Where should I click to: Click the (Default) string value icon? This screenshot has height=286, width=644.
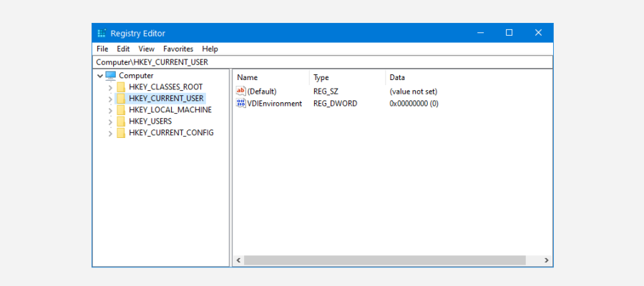click(241, 91)
